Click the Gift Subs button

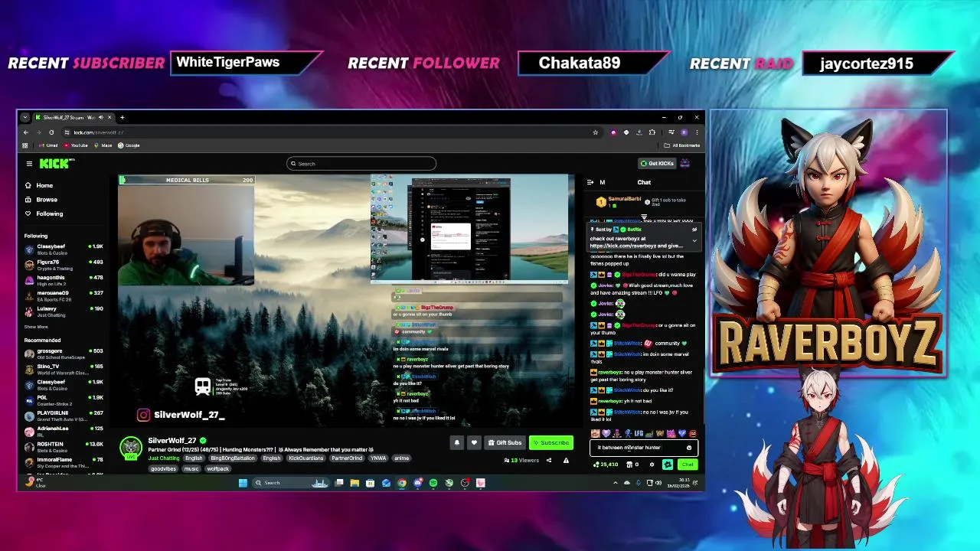point(505,442)
